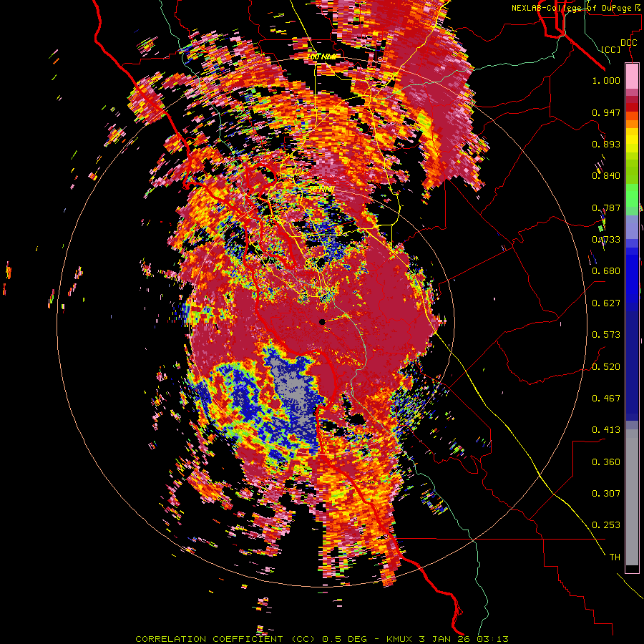This screenshot has width=644, height=644.
Task: Pick the gray segment of the color bar
Action: point(632,497)
